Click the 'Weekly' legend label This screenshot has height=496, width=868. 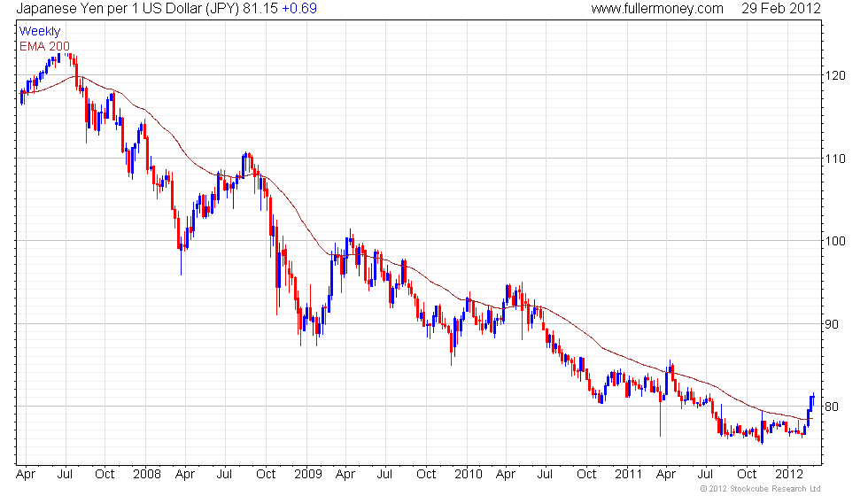tap(39, 32)
